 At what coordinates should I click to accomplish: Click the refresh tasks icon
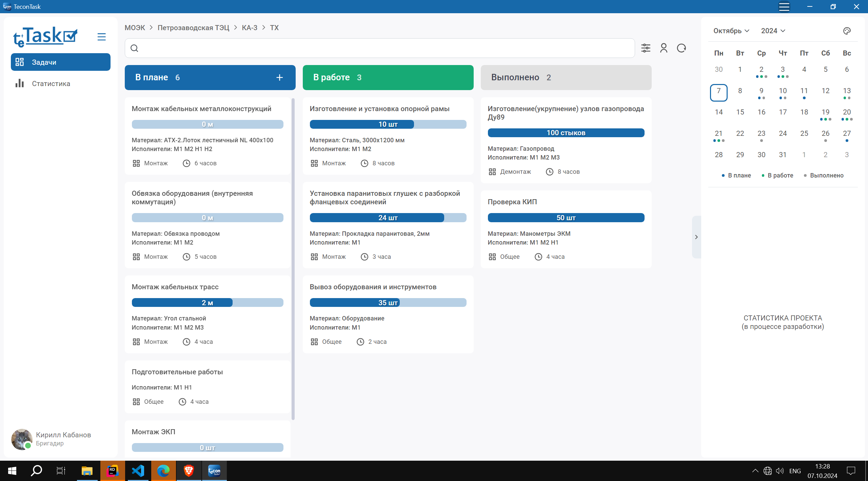coord(681,48)
